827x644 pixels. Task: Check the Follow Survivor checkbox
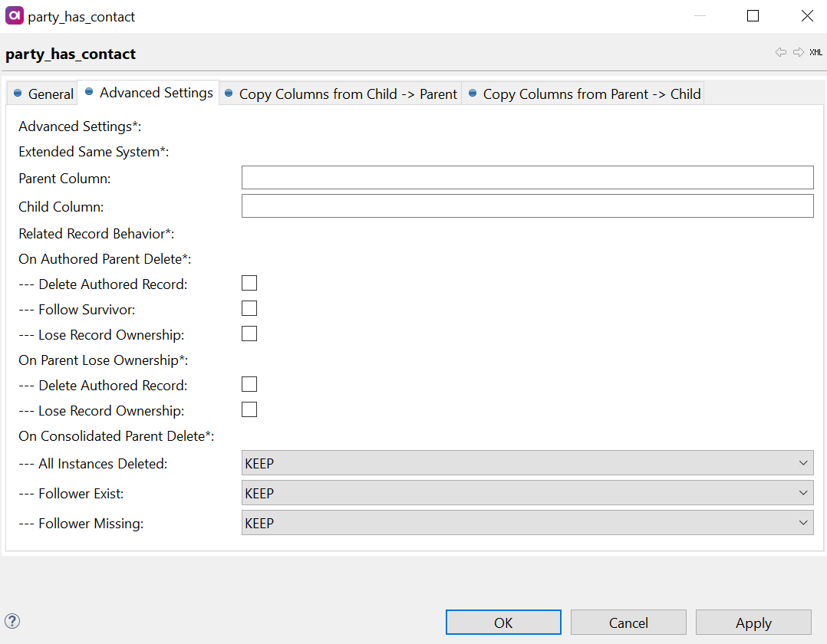(249, 308)
